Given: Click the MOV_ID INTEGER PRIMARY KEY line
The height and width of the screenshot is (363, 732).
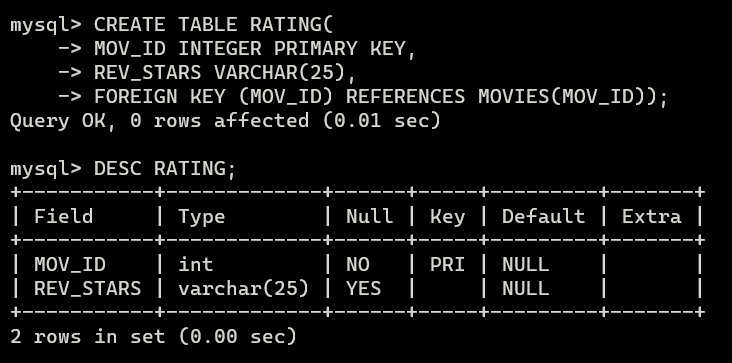Looking at the screenshot, I should 255,49.
